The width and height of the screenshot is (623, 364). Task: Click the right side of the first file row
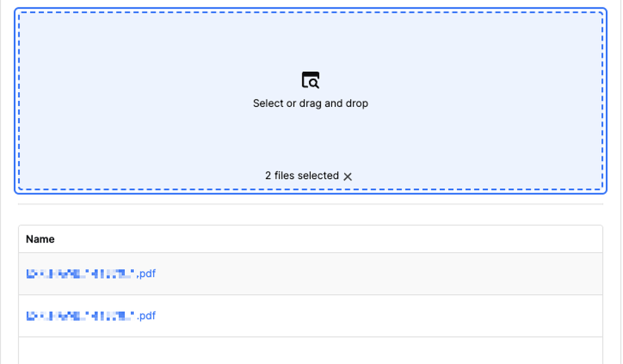[x=548, y=274]
